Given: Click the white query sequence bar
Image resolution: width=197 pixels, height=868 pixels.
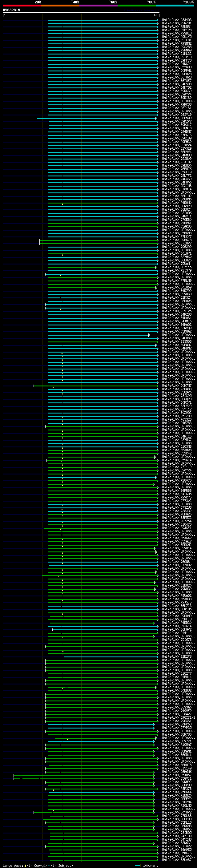Looking at the screenshot, I should 81,12.
